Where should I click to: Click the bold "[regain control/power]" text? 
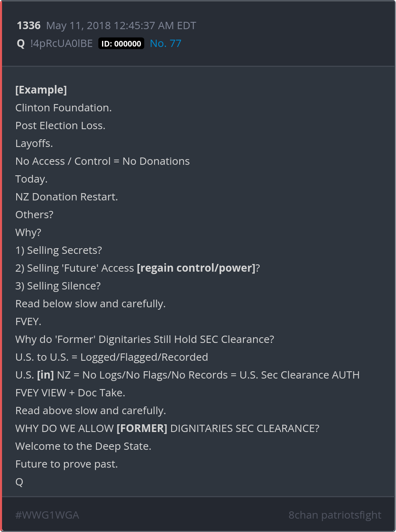(196, 268)
